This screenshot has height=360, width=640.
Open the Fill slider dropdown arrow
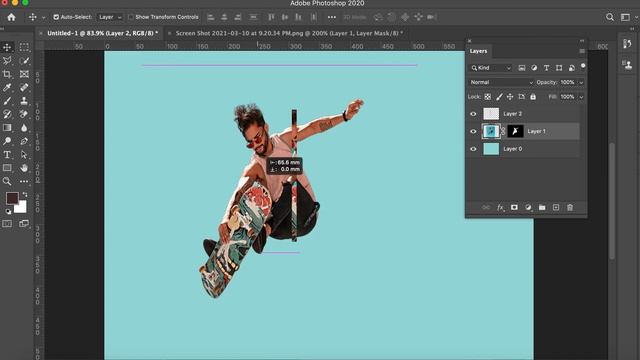(x=581, y=97)
